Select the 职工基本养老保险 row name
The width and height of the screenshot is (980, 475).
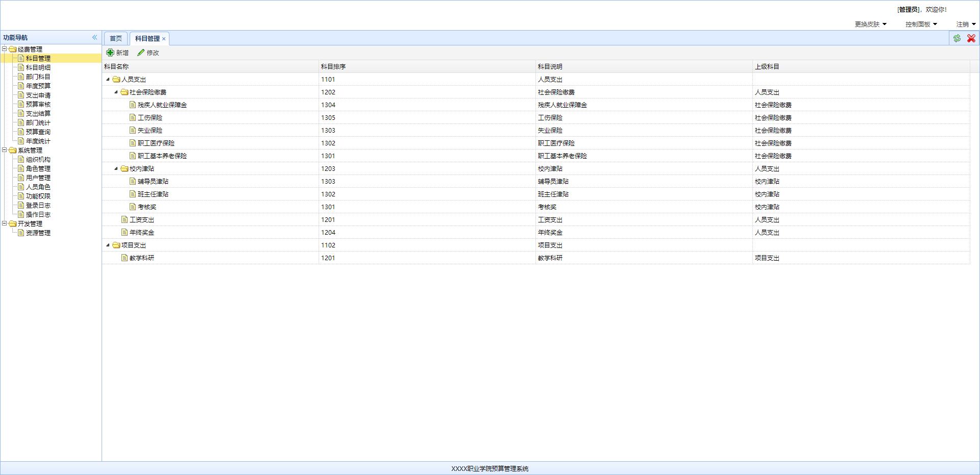(x=162, y=156)
